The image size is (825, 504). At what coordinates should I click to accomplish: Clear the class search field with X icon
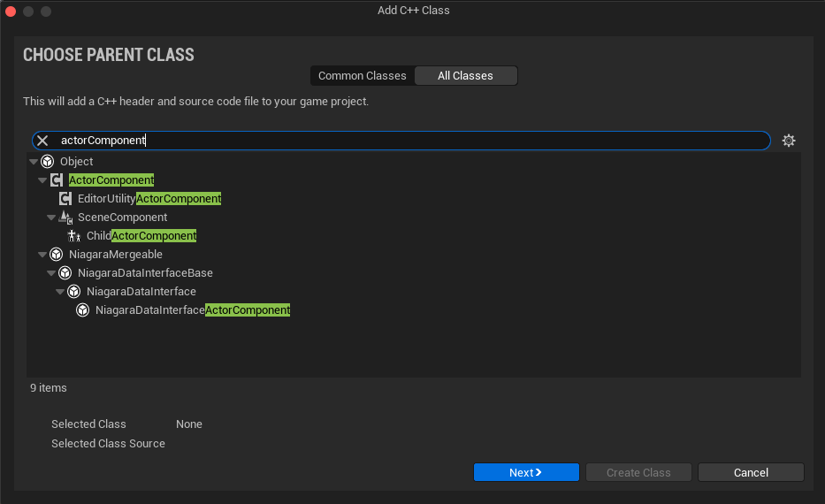click(x=42, y=141)
